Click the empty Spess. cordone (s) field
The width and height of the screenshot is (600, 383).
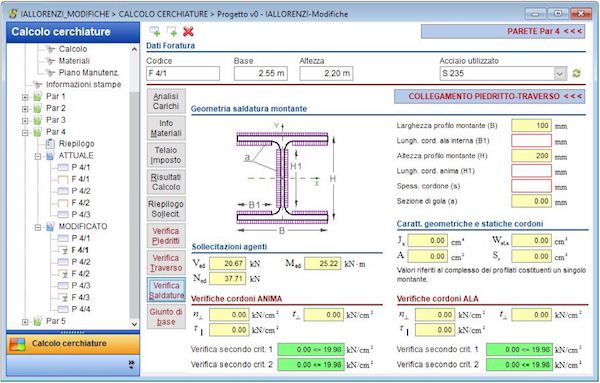[532, 186]
